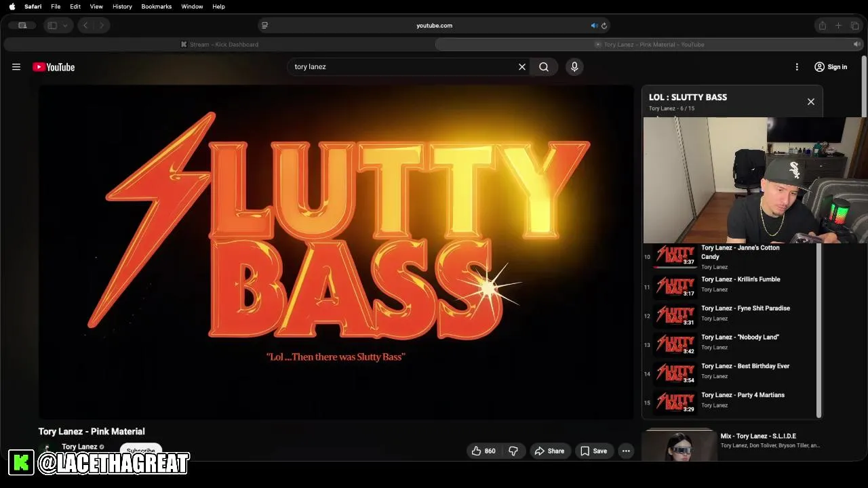Share the Pink Material video
868x488 pixels.
point(549,451)
